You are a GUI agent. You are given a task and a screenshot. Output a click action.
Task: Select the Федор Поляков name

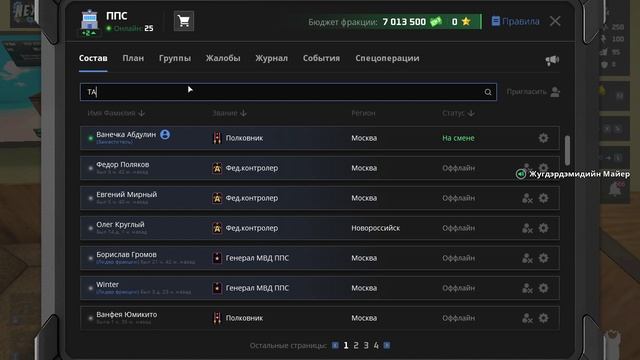(122, 164)
